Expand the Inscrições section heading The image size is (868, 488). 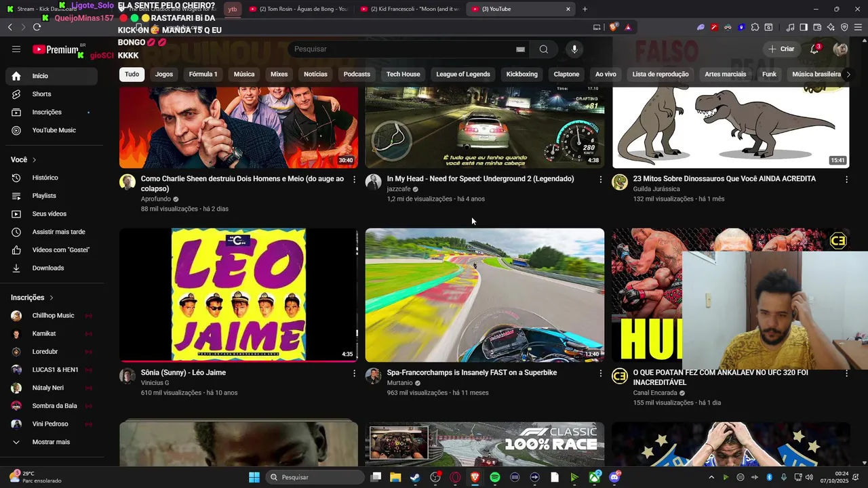pos(32,298)
